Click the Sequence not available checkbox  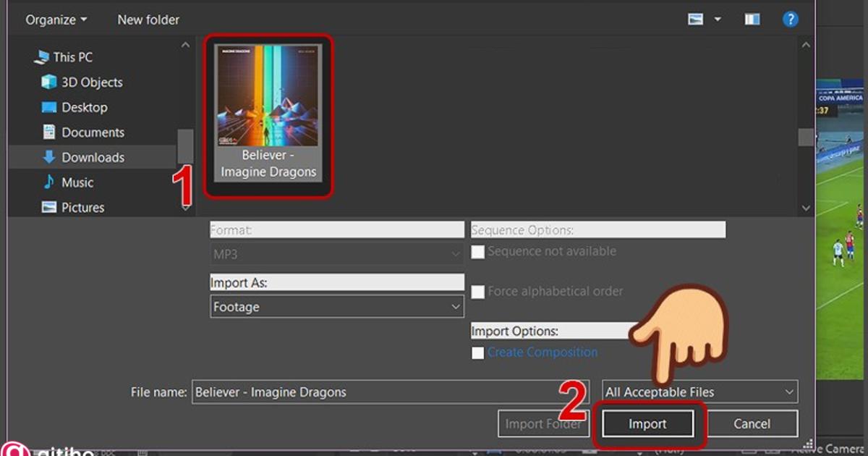[x=477, y=251]
